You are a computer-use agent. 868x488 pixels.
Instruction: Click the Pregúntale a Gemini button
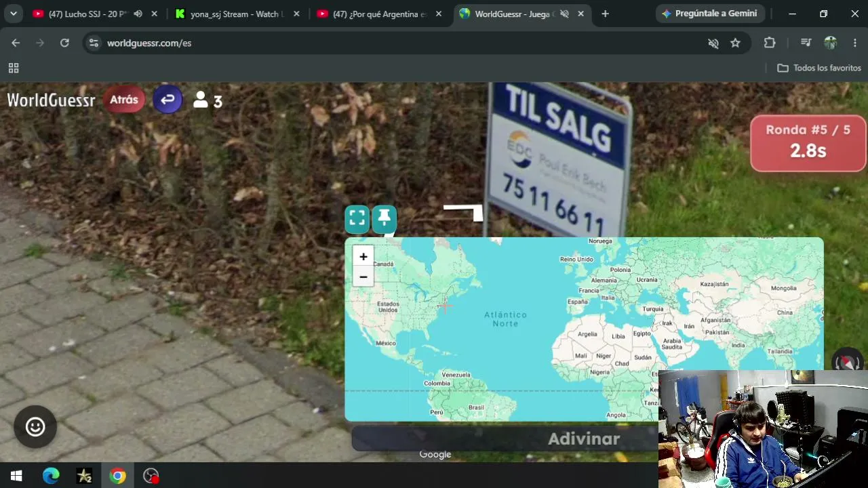coord(710,14)
